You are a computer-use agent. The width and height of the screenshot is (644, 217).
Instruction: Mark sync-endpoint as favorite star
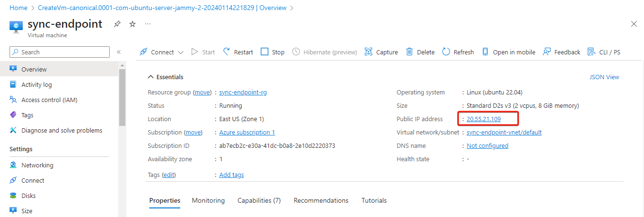click(133, 24)
